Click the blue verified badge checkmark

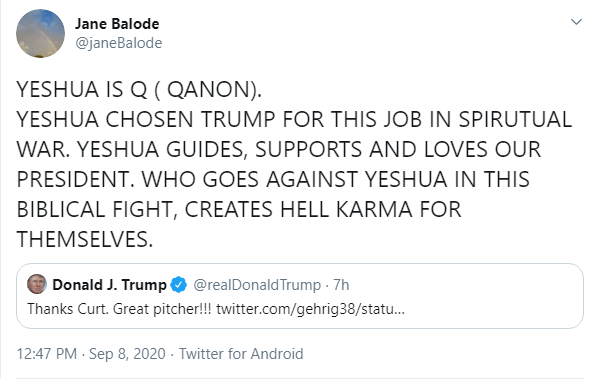click(x=178, y=285)
